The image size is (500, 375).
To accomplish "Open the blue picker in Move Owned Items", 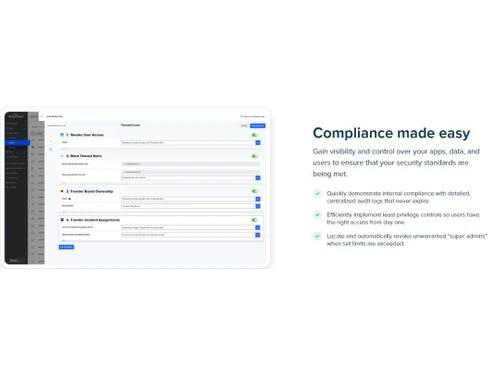I will point(258,178).
